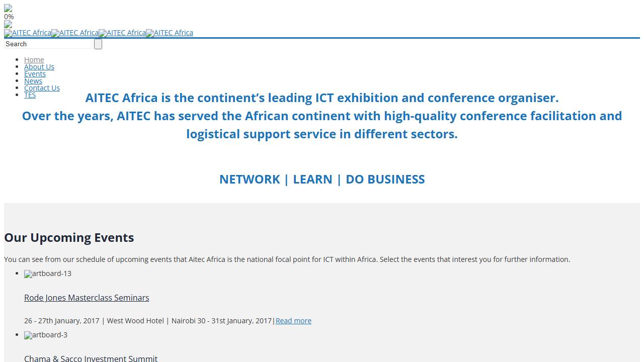Open the About Us page

(39, 67)
